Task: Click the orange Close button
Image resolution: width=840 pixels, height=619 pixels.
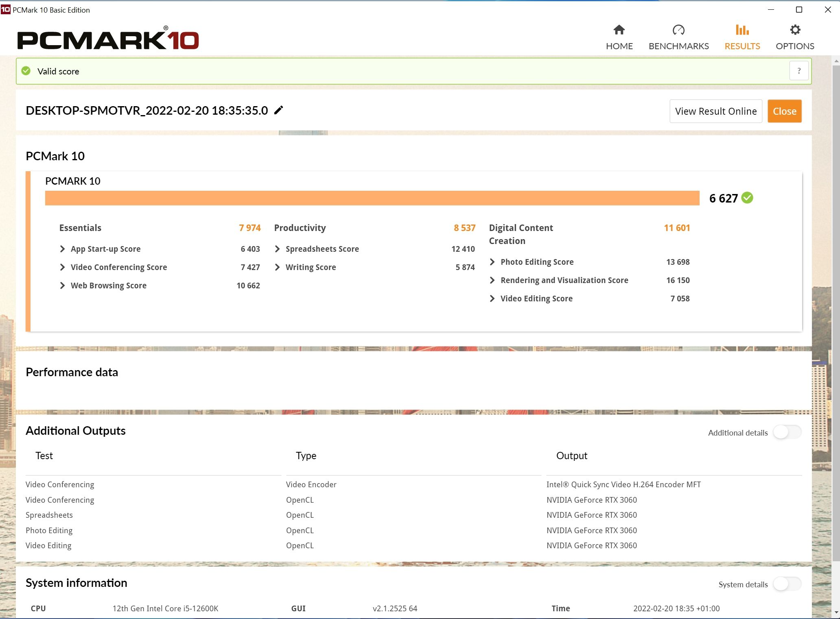Action: (x=785, y=111)
